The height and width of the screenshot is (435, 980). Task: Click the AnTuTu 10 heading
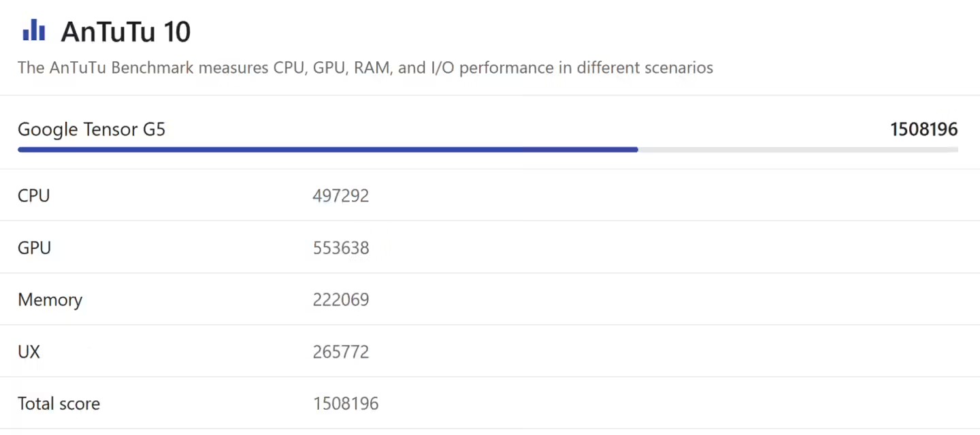coord(126,32)
